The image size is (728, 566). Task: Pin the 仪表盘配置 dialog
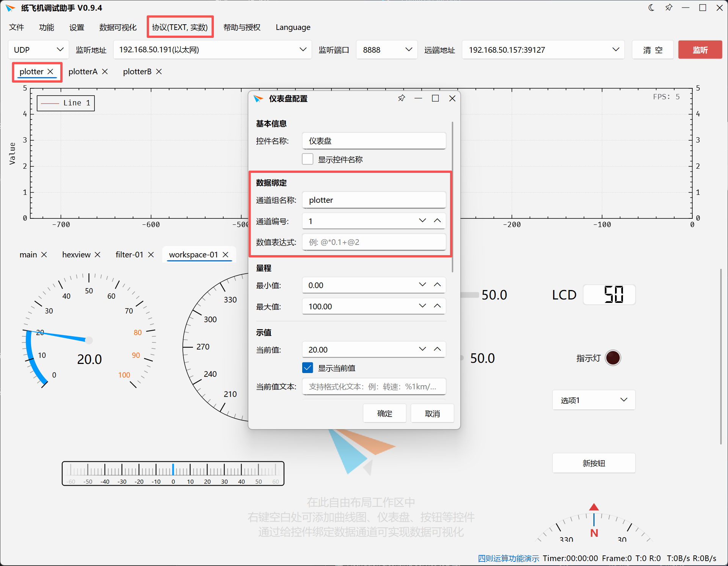(402, 98)
